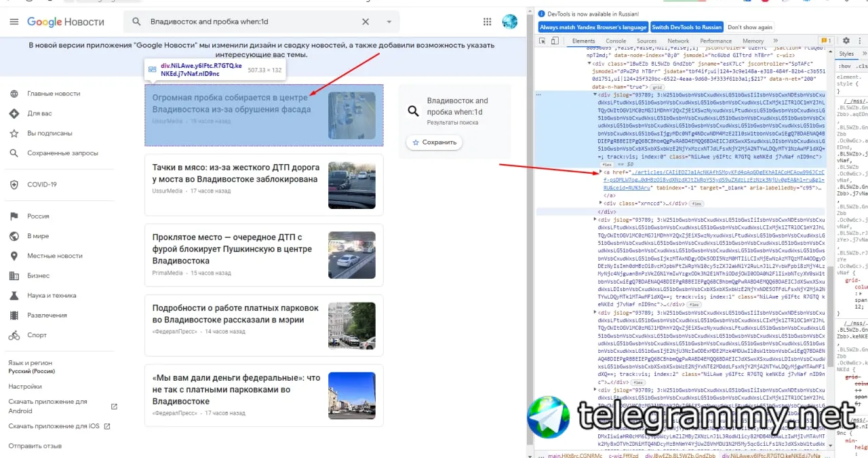
Task: Click Switch DevTools to Russian button
Action: (687, 27)
